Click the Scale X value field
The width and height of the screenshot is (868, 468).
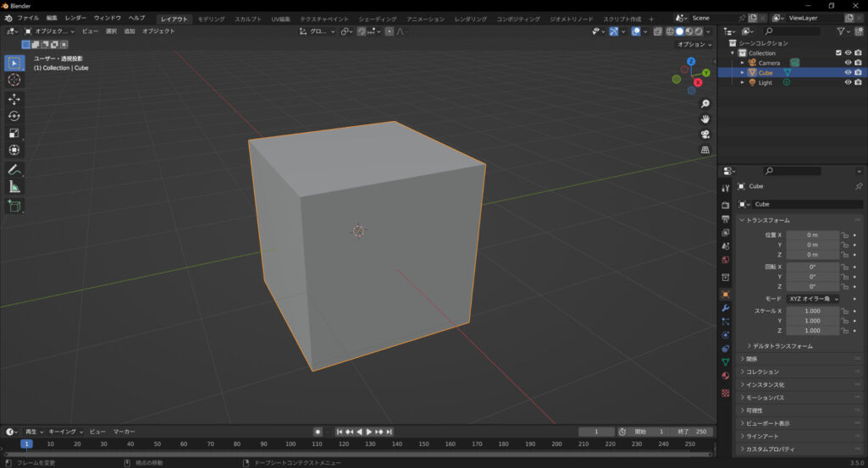click(812, 311)
